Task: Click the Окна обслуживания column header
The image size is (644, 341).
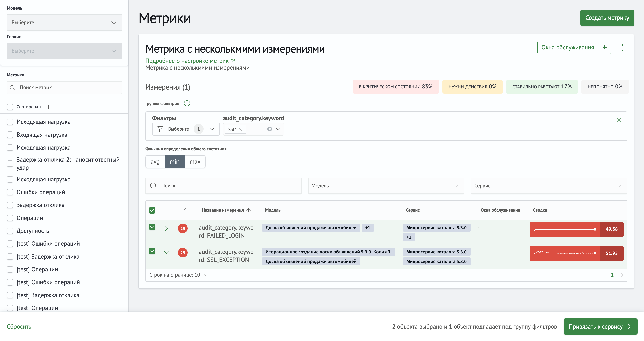Action: point(500,210)
